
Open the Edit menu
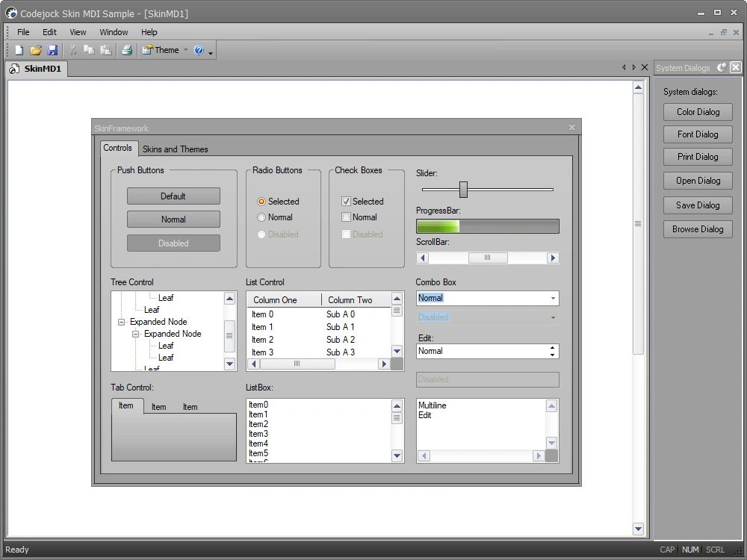coord(49,32)
